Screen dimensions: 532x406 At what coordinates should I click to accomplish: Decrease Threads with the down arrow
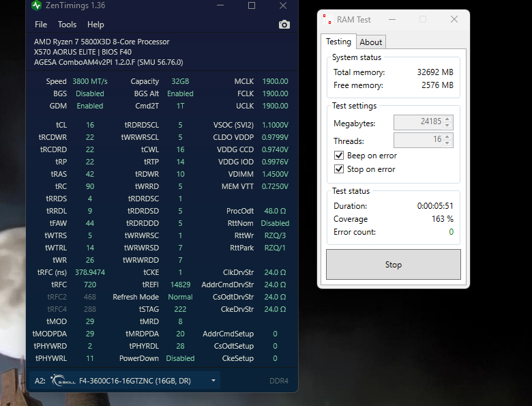[x=447, y=143]
